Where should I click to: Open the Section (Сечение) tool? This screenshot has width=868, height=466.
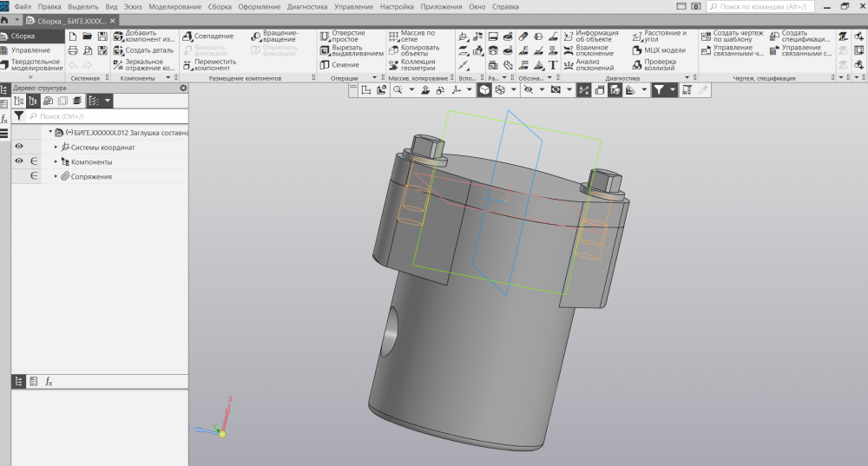pos(325,65)
